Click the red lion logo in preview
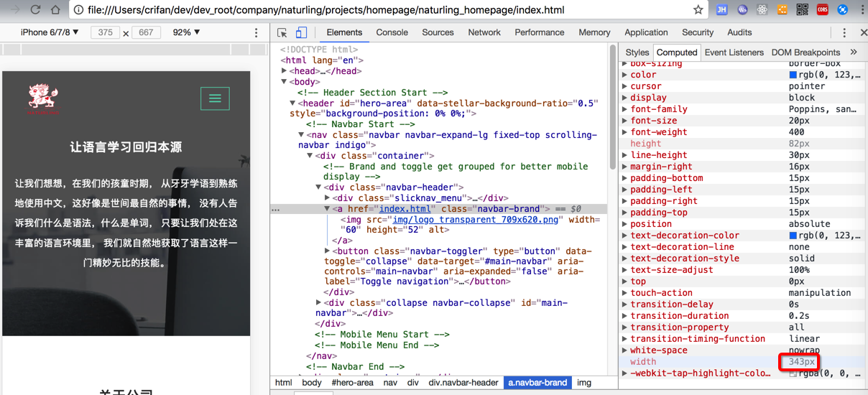Viewport: 868px width, 395px height. (x=44, y=98)
